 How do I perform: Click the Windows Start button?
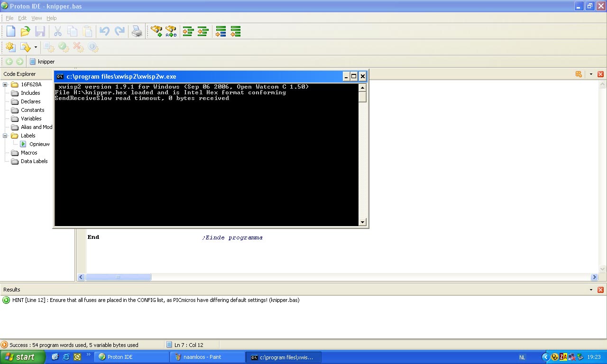[22, 357]
